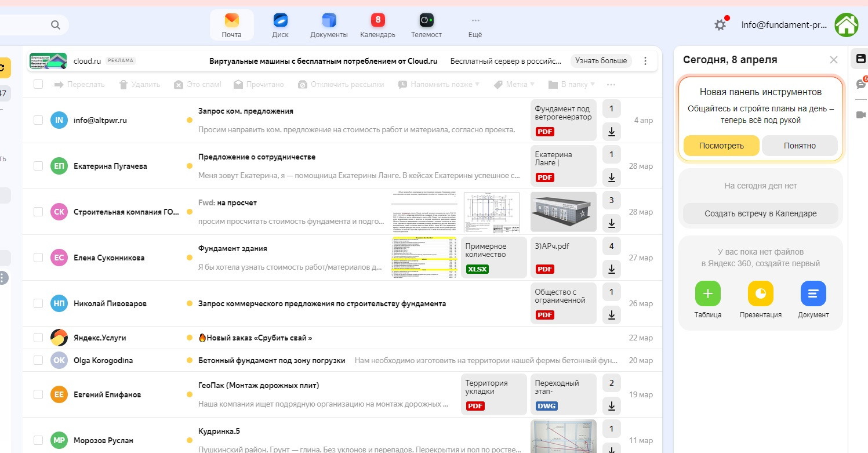Download attachment from info@altpwr.ru email

tap(611, 132)
